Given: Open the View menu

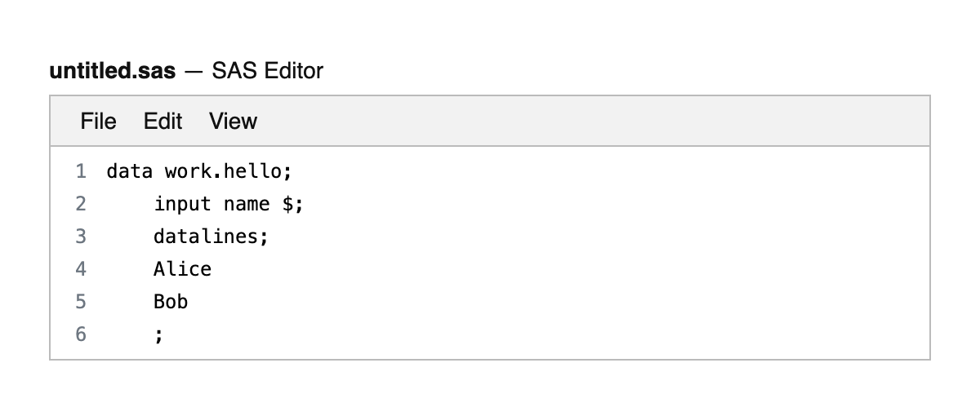Looking at the screenshot, I should [x=233, y=122].
